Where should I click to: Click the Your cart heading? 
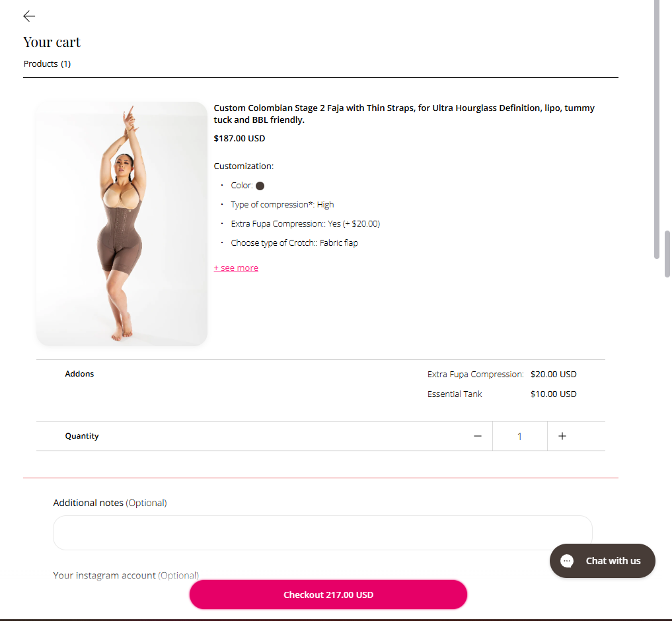(52, 42)
